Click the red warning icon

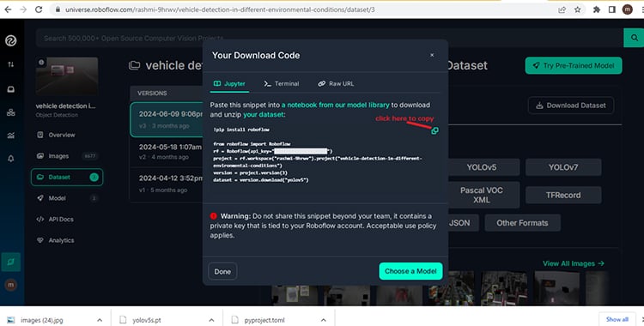point(214,216)
